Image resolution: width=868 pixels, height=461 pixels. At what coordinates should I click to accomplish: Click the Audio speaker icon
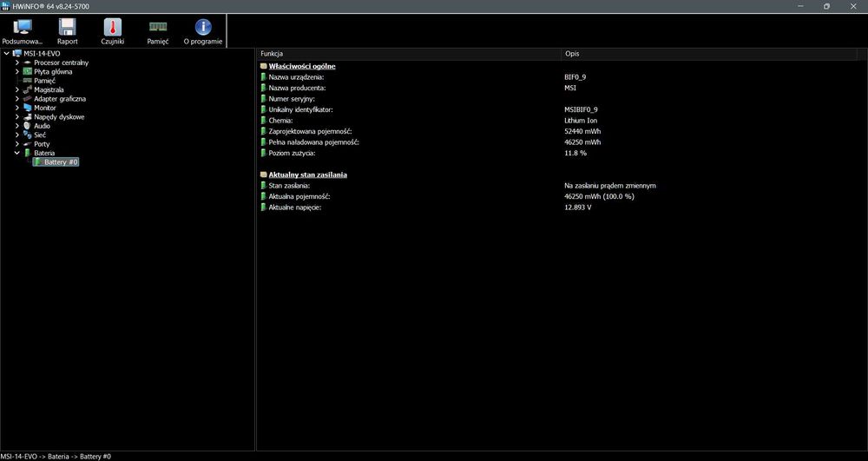pos(28,126)
